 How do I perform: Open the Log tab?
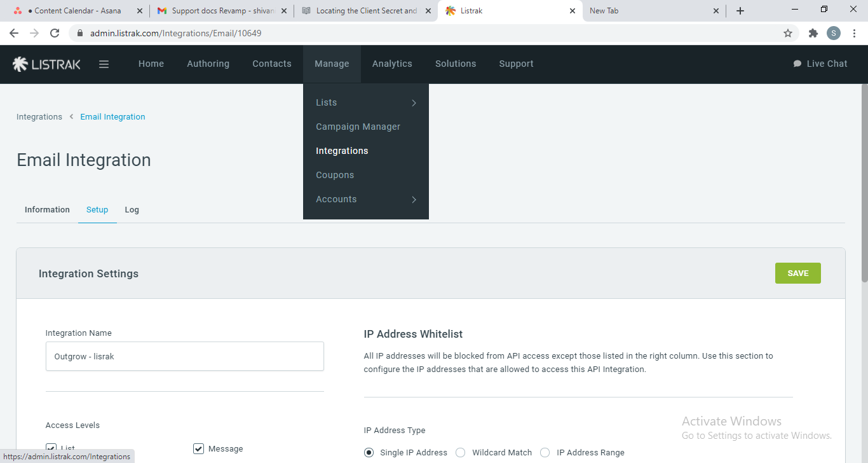pyautogui.click(x=132, y=210)
